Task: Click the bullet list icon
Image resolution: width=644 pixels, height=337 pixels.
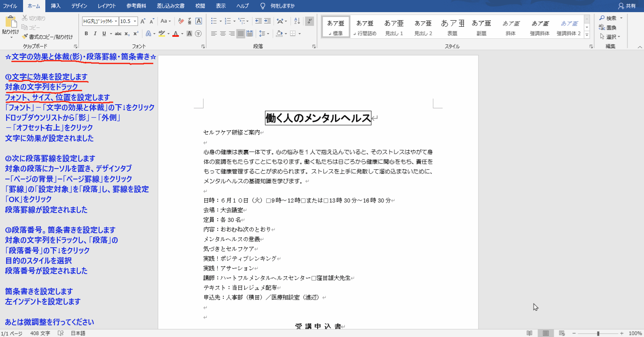Action: pos(214,21)
